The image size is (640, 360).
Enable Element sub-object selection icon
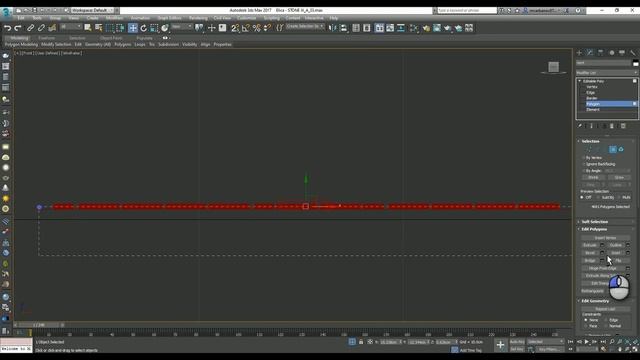pyautogui.click(x=621, y=149)
